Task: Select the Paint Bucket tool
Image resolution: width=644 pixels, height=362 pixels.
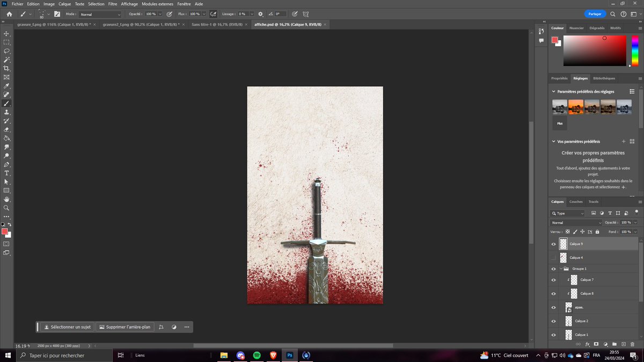Action: (6, 138)
